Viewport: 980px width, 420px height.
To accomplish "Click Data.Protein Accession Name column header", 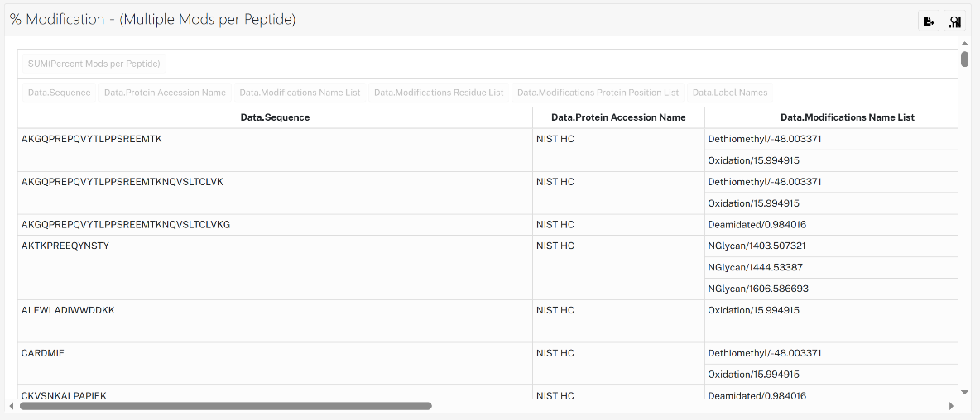I will pyautogui.click(x=619, y=117).
